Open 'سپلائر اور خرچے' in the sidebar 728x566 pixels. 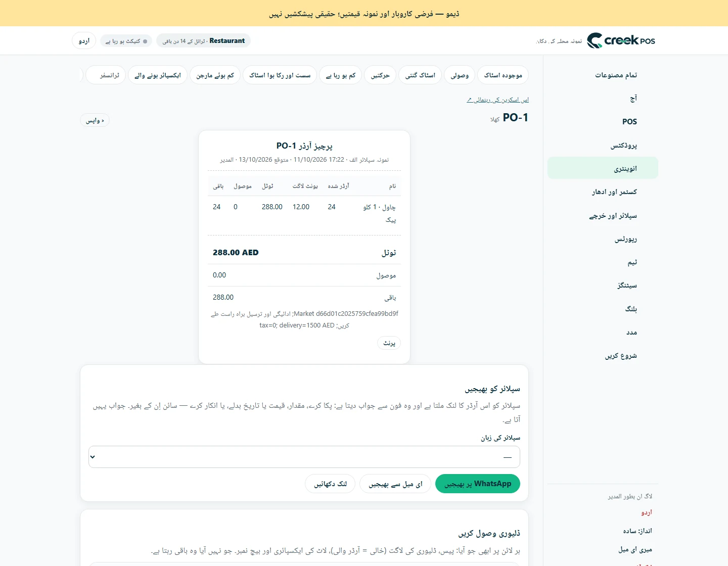point(603,215)
